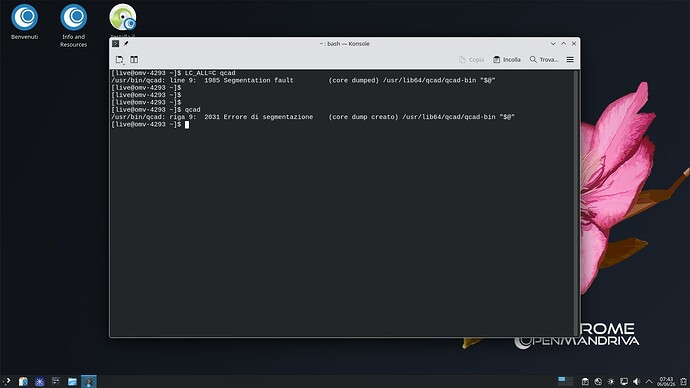Open the Konsole hamburger menu
690x388 pixels.
click(570, 59)
